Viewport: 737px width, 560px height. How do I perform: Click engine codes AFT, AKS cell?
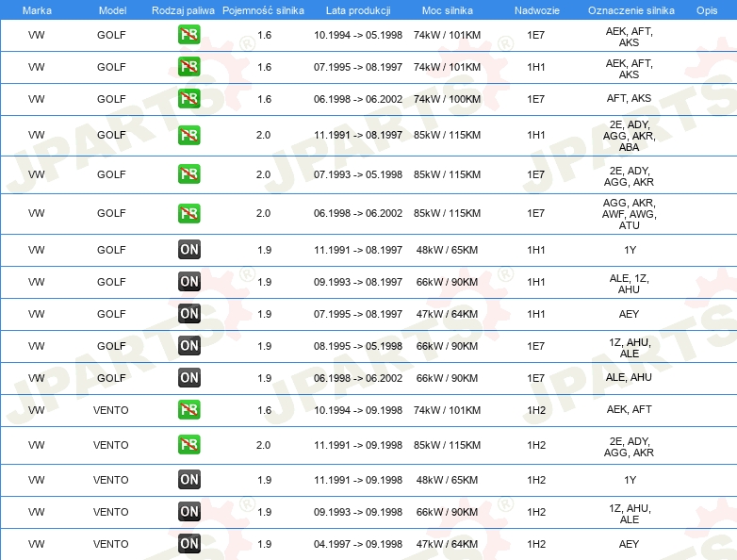click(629, 98)
